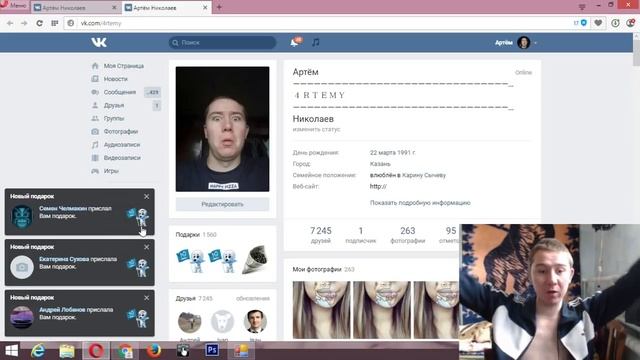Click the main profile photo
Image resolution: width=640 pixels, height=360 pixels.
(222, 129)
